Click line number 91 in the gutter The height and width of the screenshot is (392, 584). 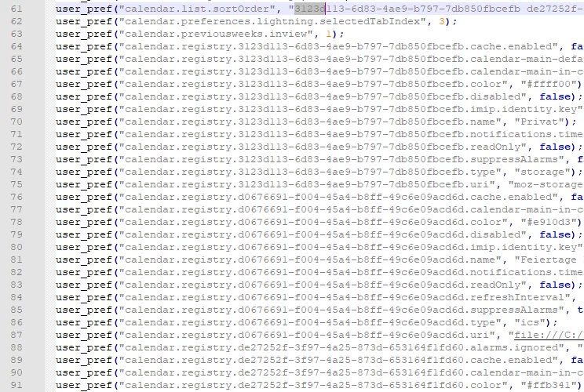click(x=16, y=385)
